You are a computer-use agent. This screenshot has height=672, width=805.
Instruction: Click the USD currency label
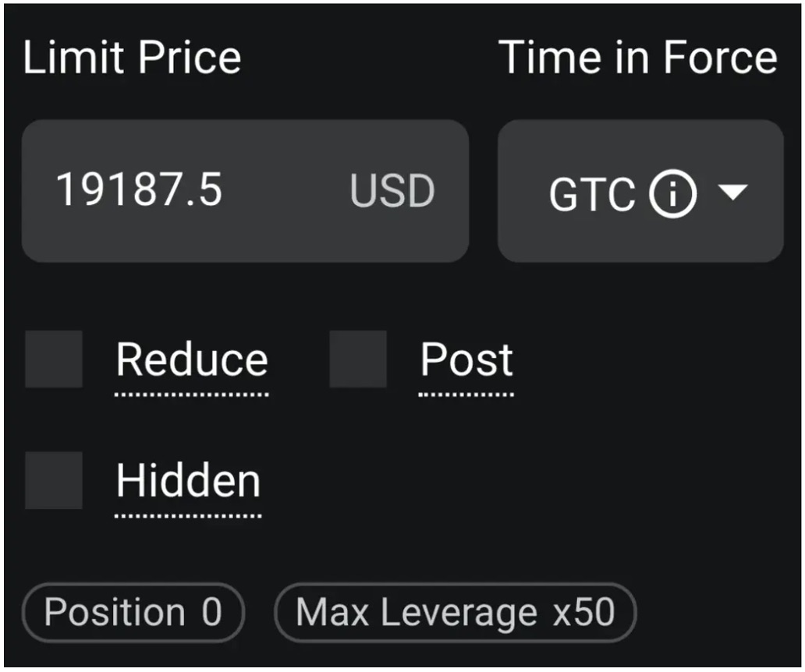point(391,189)
